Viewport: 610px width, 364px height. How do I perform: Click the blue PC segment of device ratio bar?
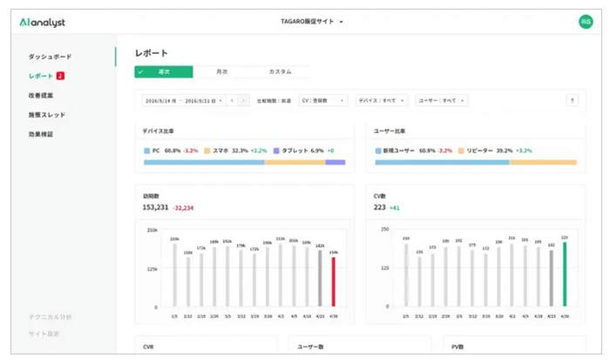click(x=204, y=162)
